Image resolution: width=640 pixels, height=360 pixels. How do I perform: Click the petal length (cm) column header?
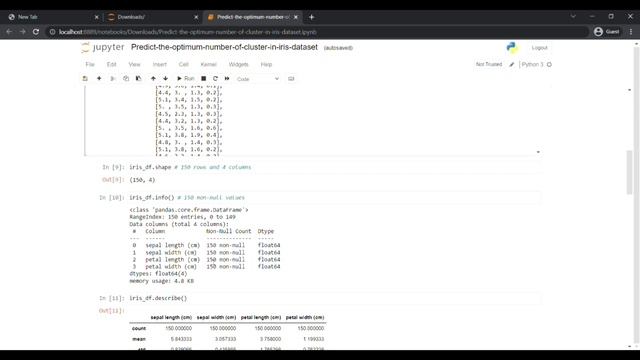[261, 317]
